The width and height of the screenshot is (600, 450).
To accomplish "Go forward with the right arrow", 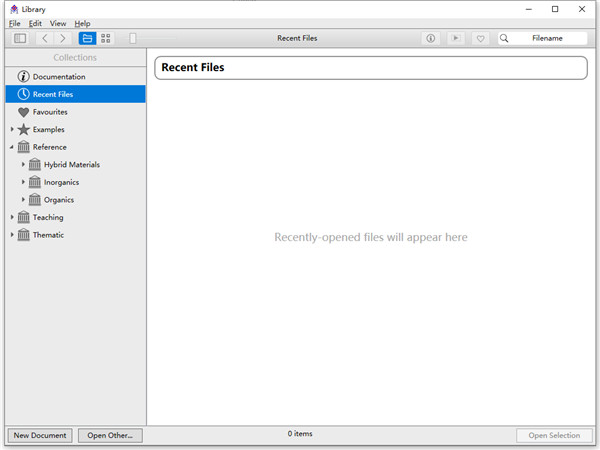I will [62, 38].
